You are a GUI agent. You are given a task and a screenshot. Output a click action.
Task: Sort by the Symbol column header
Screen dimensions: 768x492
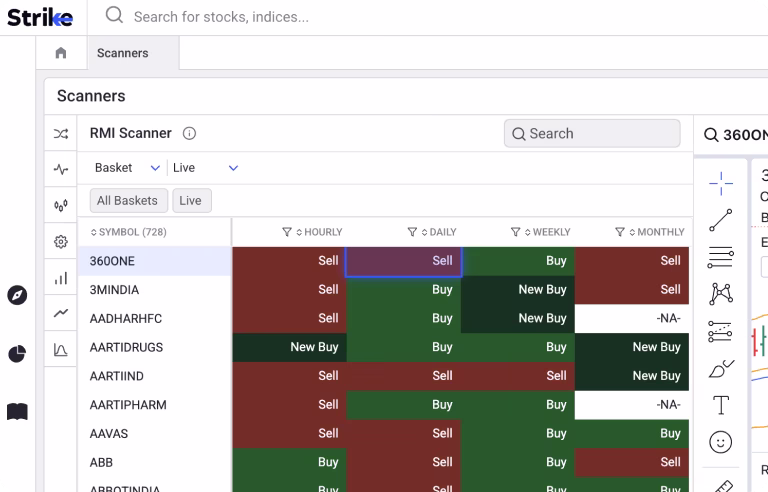tap(130, 232)
